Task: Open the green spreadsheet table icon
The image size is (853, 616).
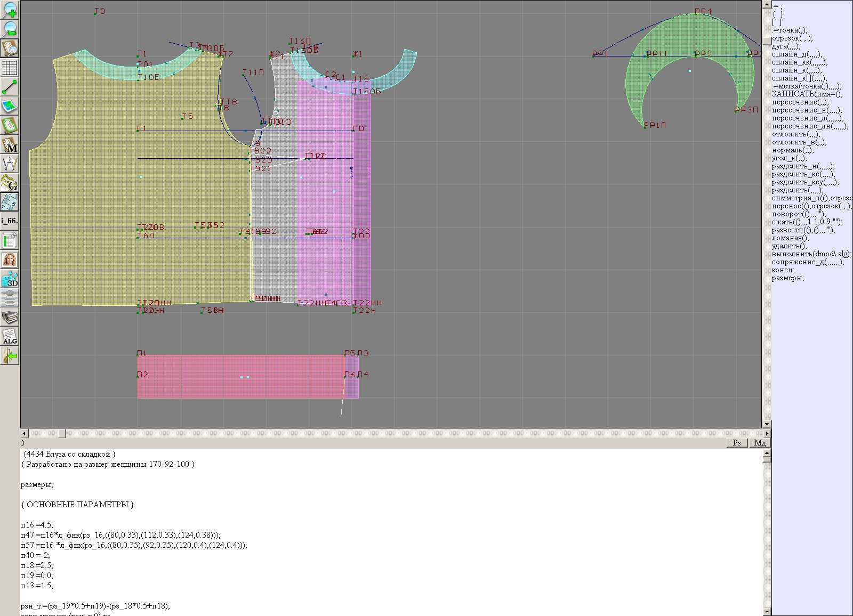Action: tap(10, 240)
